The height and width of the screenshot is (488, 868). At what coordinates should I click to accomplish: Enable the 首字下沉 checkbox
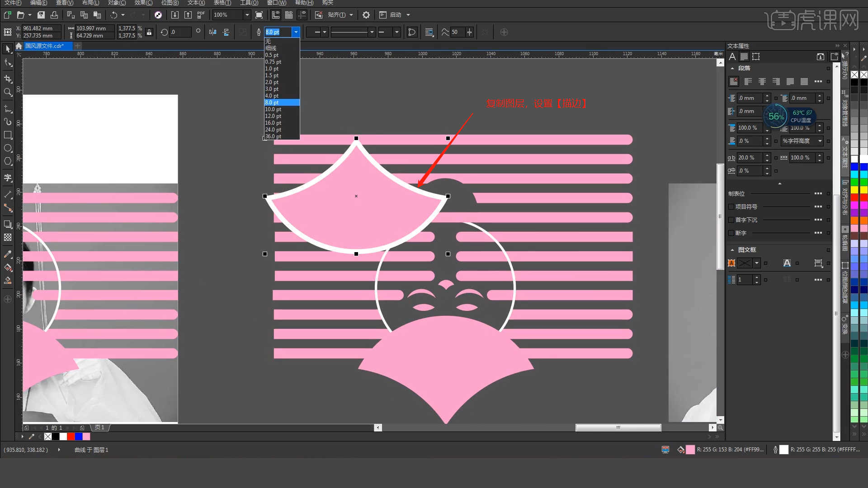731,220
